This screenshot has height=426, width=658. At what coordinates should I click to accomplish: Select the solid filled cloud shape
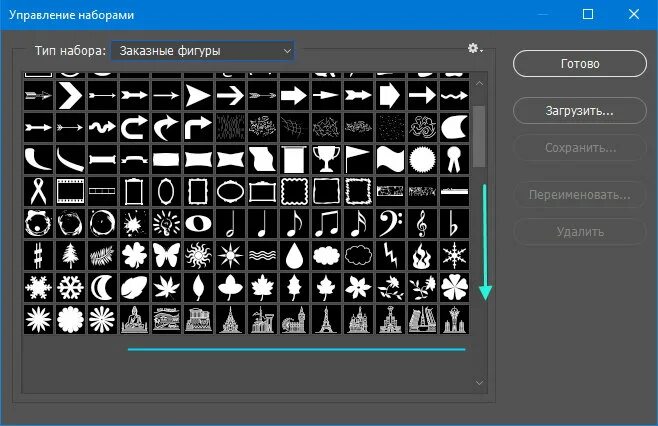click(x=326, y=256)
